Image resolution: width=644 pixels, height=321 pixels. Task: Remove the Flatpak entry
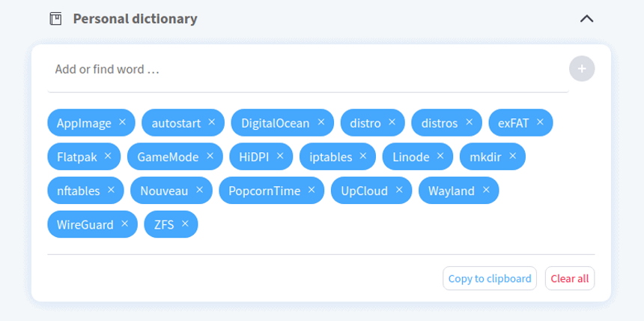click(108, 156)
